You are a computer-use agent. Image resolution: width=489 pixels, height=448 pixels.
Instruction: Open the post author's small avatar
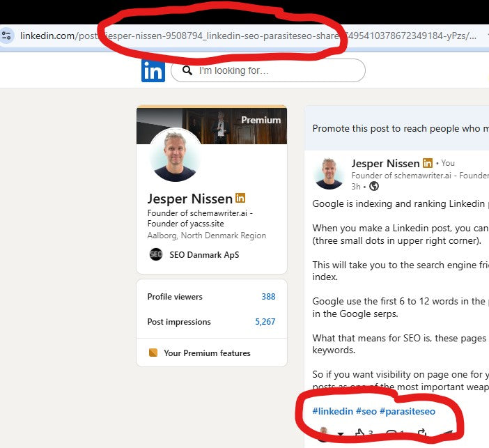[329, 173]
